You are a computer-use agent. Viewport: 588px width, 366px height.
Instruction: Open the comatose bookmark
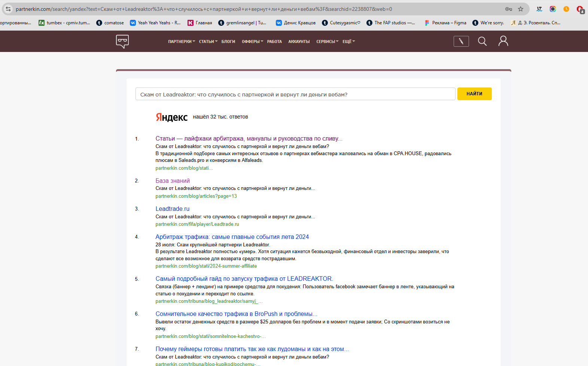coord(110,23)
